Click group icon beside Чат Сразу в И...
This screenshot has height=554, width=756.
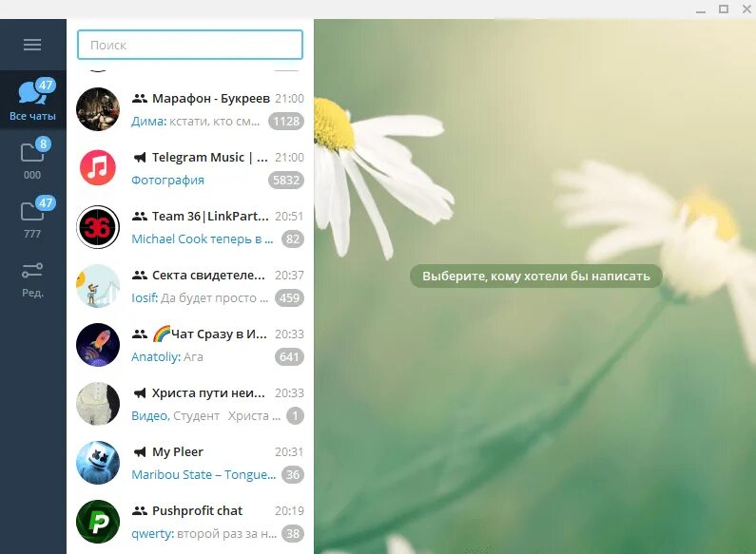pos(140,334)
